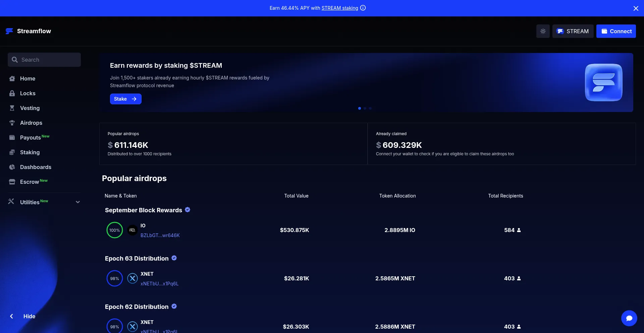
Task: Select the Utilities menu label
Action: 30,202
